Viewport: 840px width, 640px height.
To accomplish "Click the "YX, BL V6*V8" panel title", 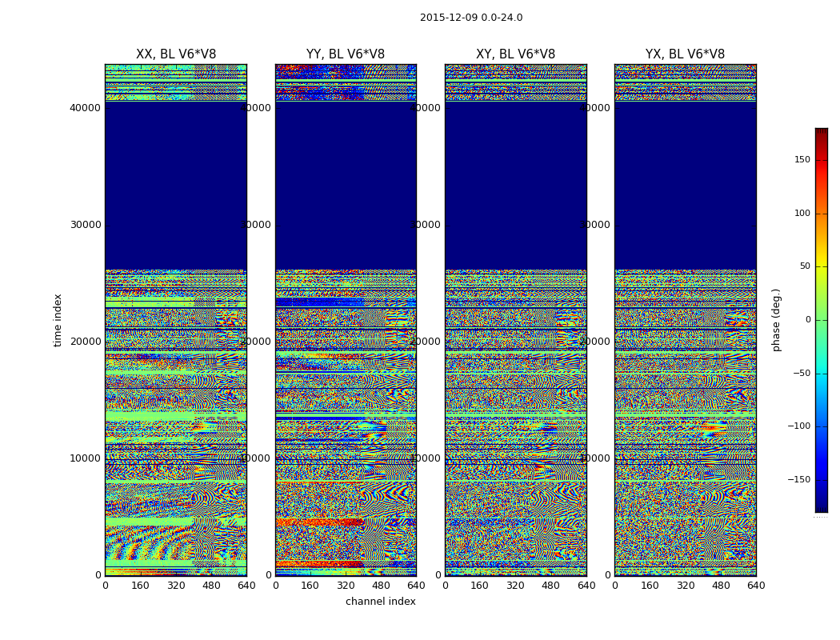I will (685, 54).
